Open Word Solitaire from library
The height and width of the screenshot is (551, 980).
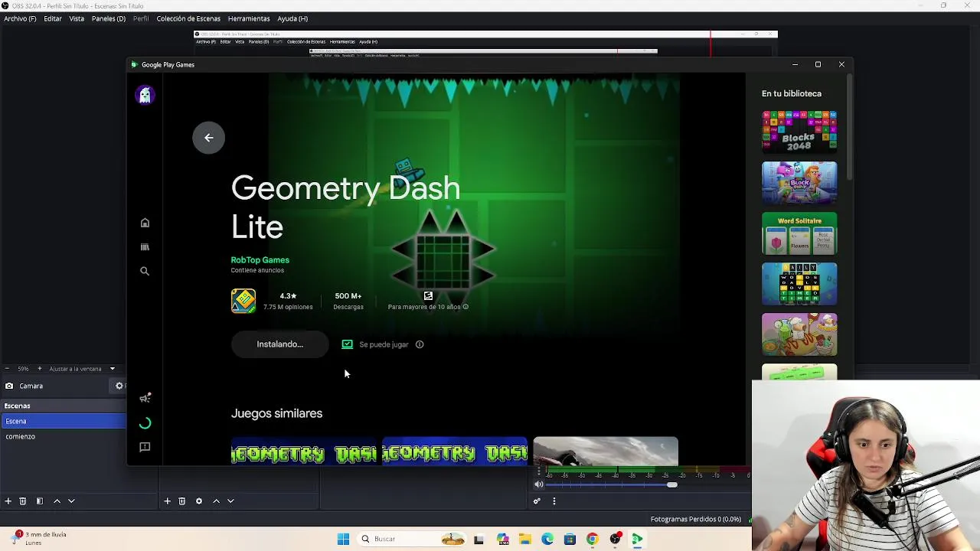[799, 233]
